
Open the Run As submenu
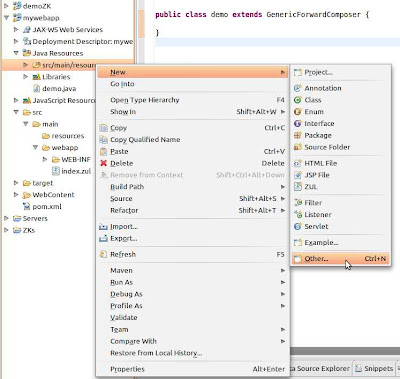pyautogui.click(x=193, y=282)
